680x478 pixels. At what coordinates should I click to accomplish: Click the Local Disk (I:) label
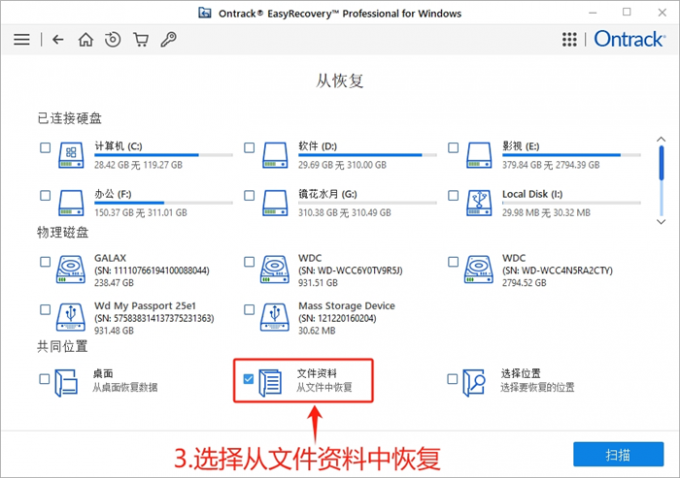point(532,194)
